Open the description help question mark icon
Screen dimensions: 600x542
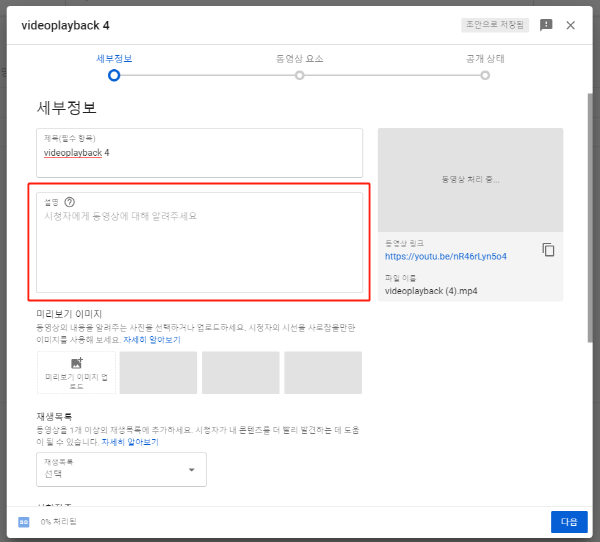tap(69, 202)
